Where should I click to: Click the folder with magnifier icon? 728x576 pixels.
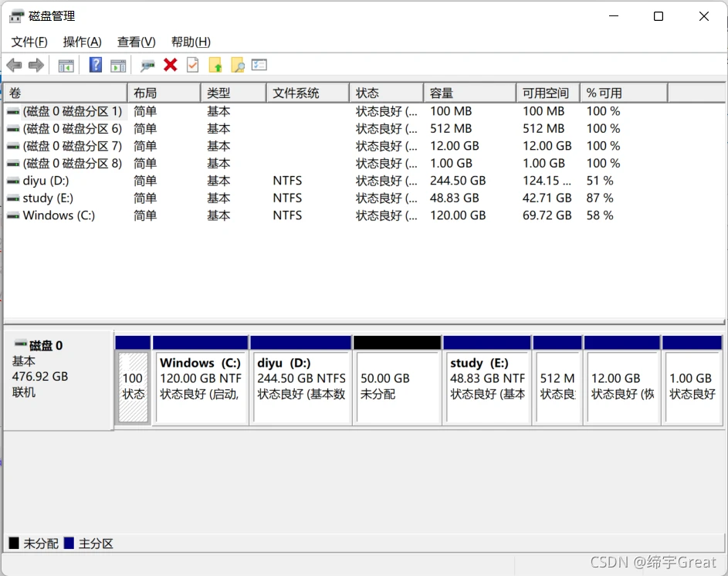click(238, 65)
